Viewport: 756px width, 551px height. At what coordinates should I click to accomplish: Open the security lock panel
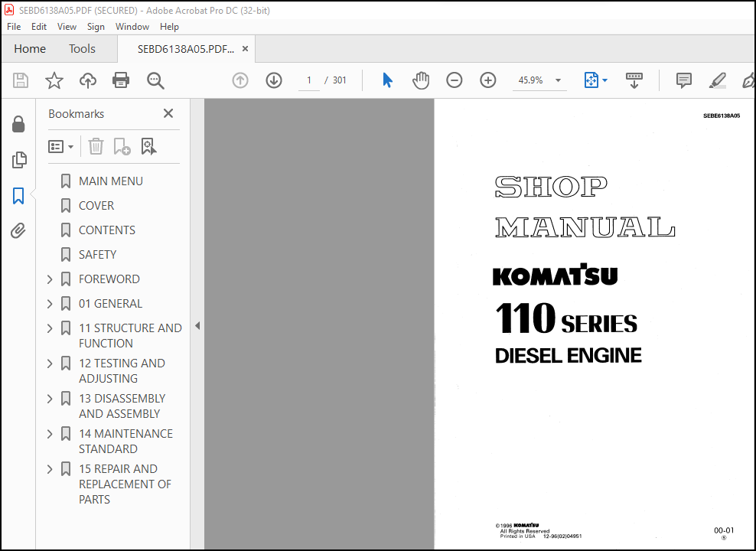coord(18,124)
